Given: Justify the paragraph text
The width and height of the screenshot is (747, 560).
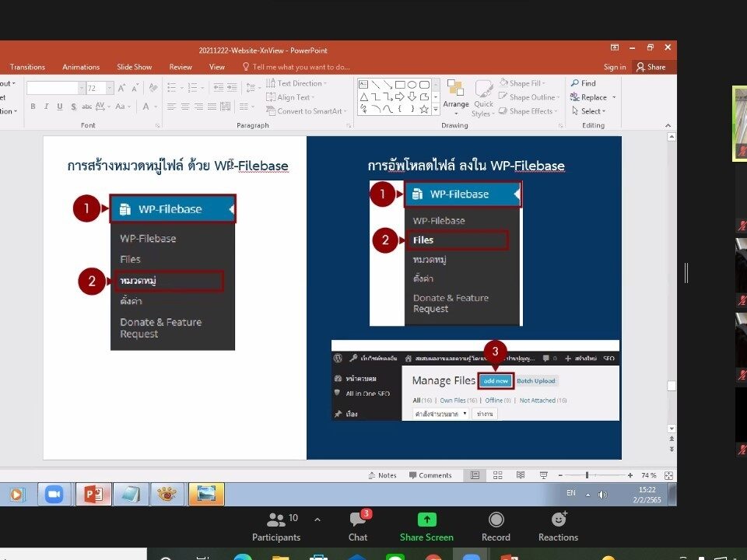Looking at the screenshot, I should pyautogui.click(x=212, y=107).
